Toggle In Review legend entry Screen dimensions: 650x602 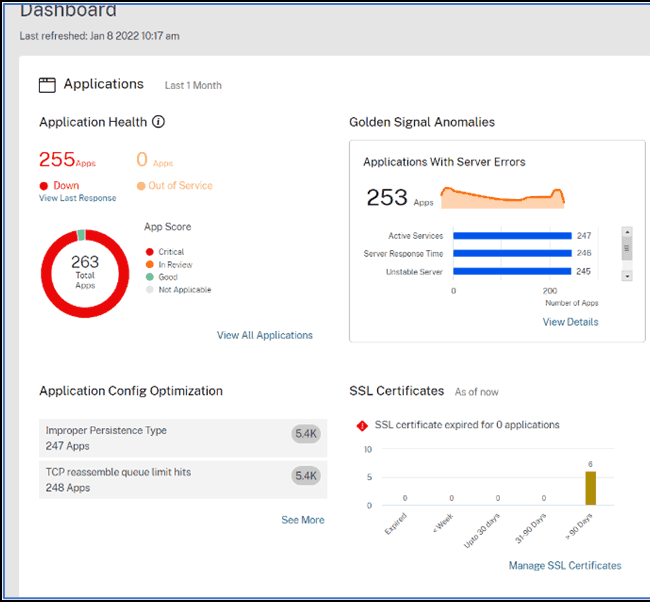[169, 265]
